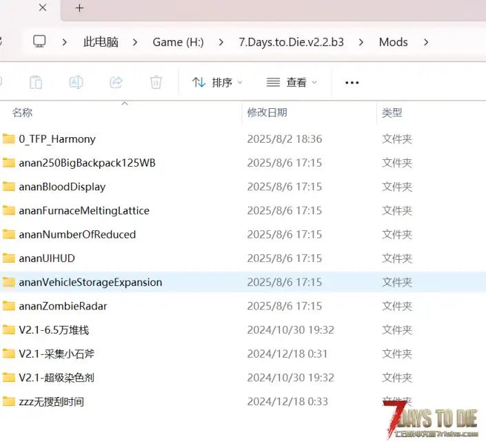Select the anan250BigBackpack125WB folder icon
Image resolution: width=486 pixels, height=448 pixels.
tap(9, 163)
